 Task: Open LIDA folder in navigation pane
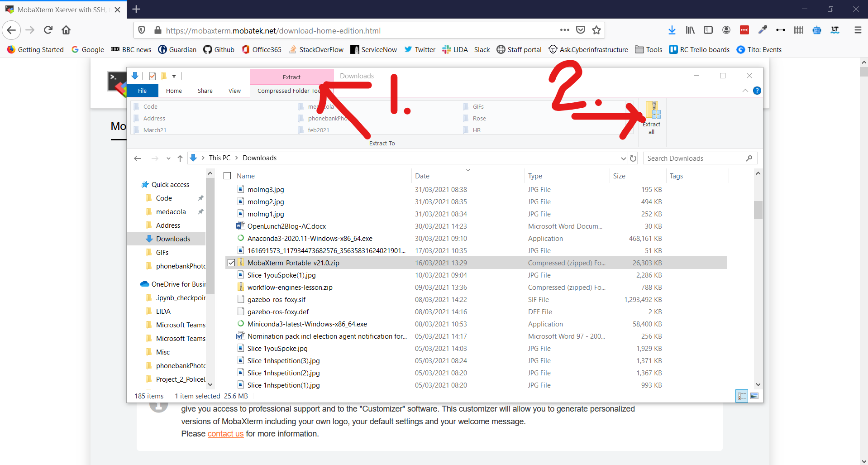(163, 312)
